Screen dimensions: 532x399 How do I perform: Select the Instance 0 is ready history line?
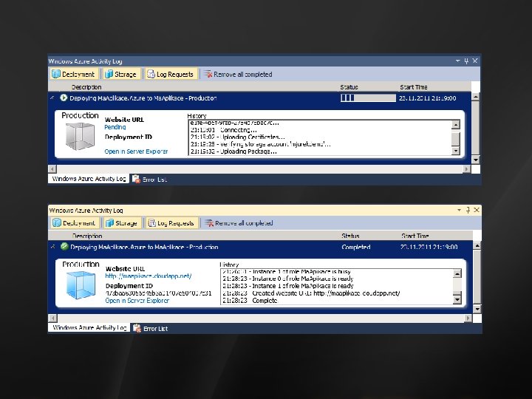pos(287,279)
